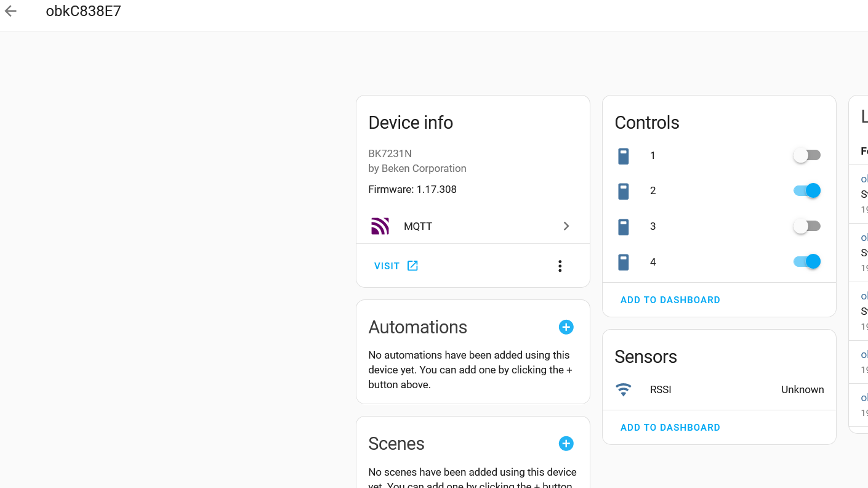Open the external link icon beside VISIT
868x488 pixels.
coord(412,266)
